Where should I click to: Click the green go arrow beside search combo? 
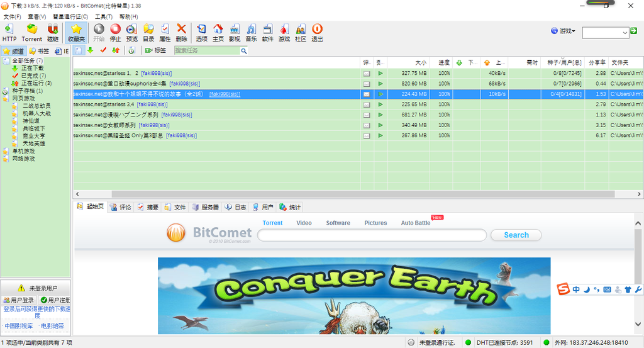[x=634, y=31]
